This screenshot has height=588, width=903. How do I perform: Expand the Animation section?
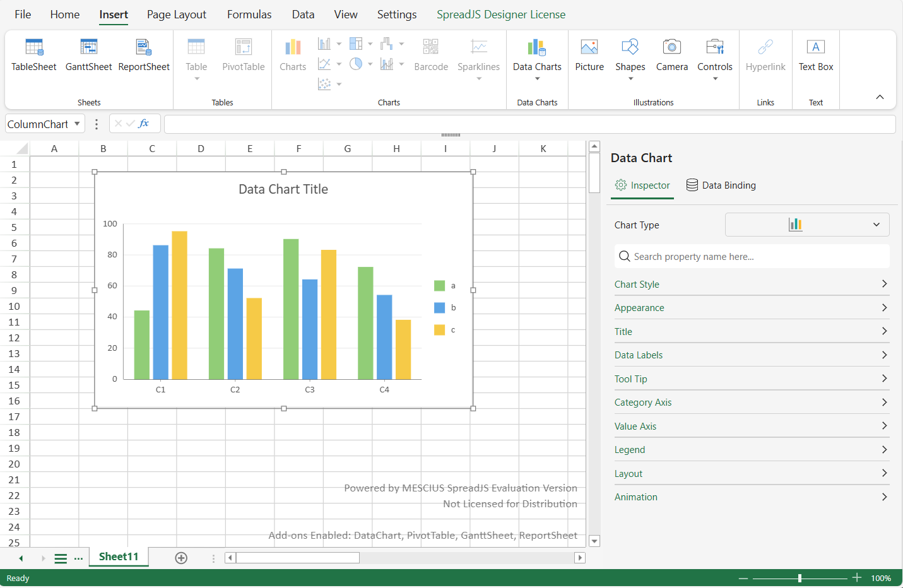pos(752,497)
